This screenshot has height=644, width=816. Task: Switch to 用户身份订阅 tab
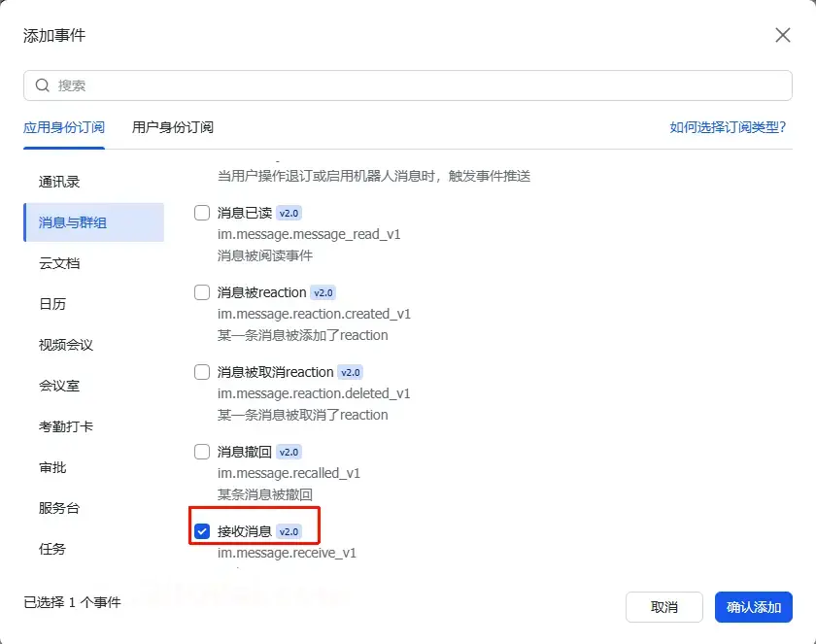173,127
